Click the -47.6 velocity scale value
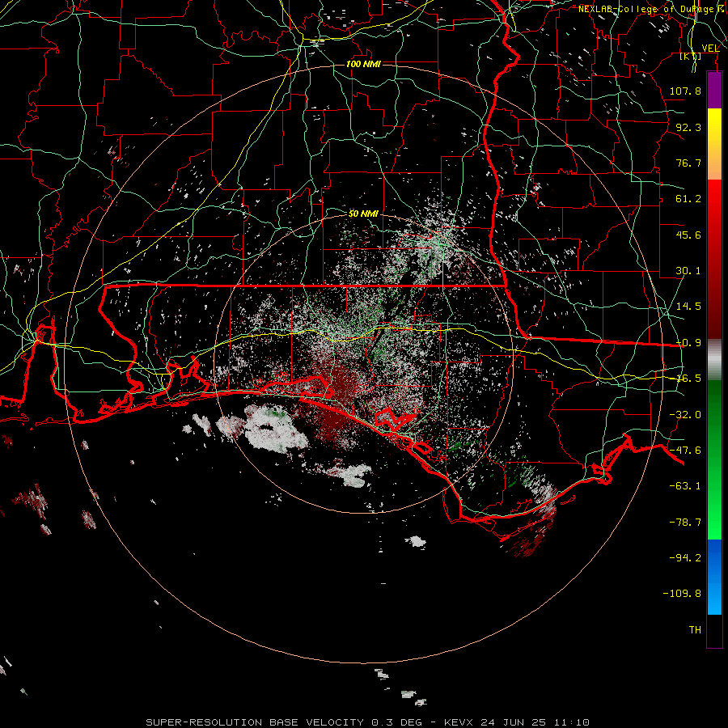Viewport: 728px width, 728px height. coord(685,451)
